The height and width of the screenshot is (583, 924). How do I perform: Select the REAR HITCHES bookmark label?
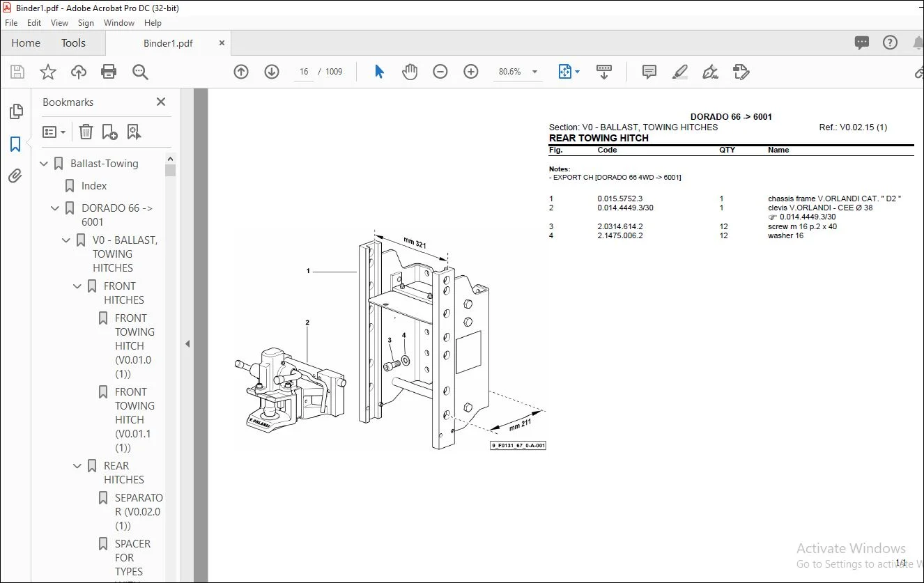point(124,473)
